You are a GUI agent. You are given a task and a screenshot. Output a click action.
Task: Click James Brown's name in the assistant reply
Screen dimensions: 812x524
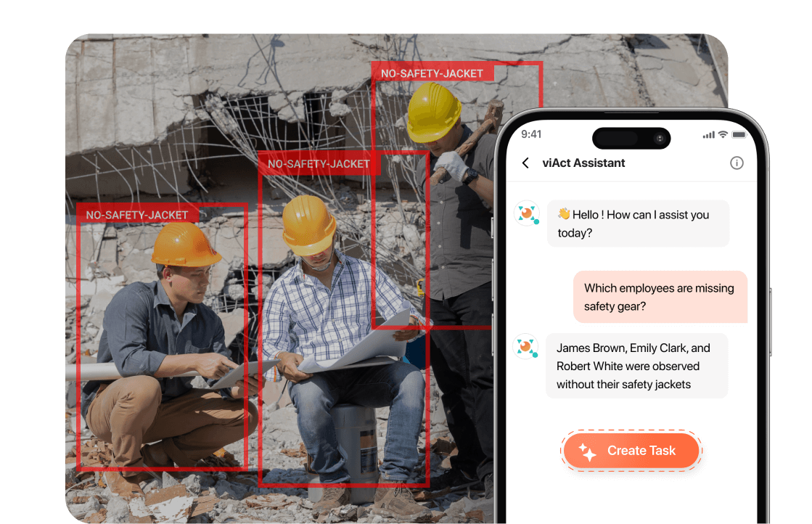pos(581,348)
